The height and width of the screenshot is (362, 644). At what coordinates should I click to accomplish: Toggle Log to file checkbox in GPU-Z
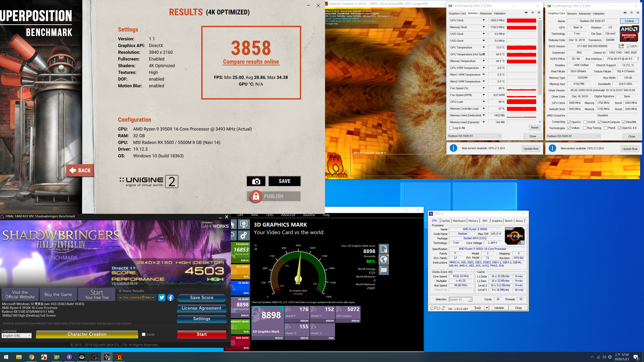pyautogui.click(x=451, y=128)
